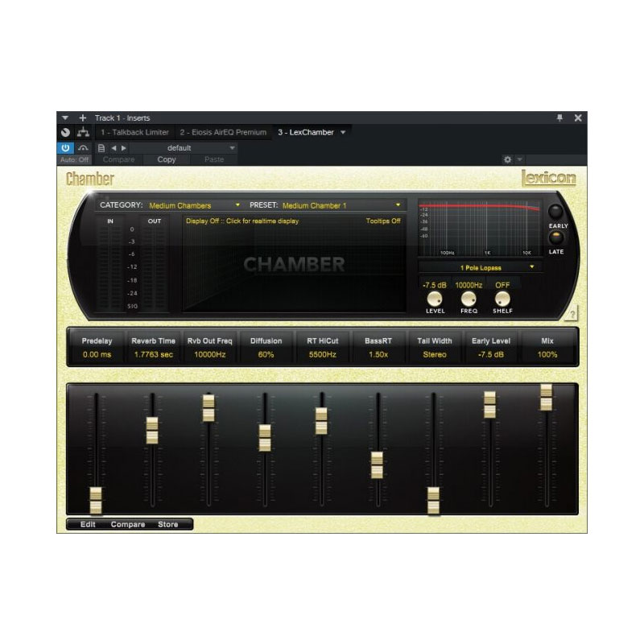Open the gear settings icon

508,159
